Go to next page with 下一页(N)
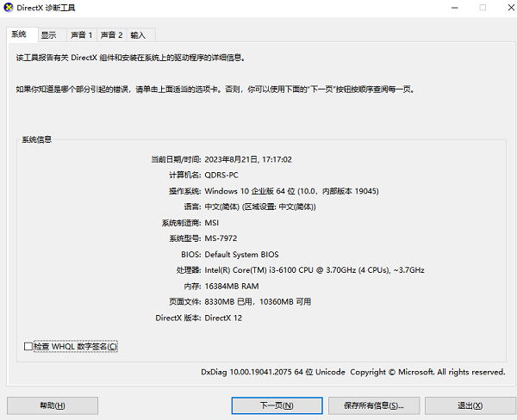The width and height of the screenshot is (517, 420). click(x=277, y=405)
